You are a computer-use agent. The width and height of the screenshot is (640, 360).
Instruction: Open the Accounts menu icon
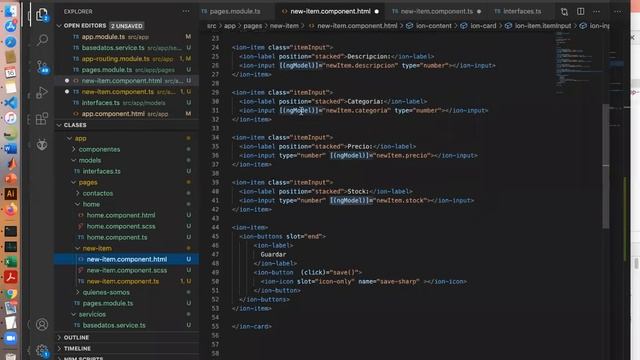[x=42, y=324]
